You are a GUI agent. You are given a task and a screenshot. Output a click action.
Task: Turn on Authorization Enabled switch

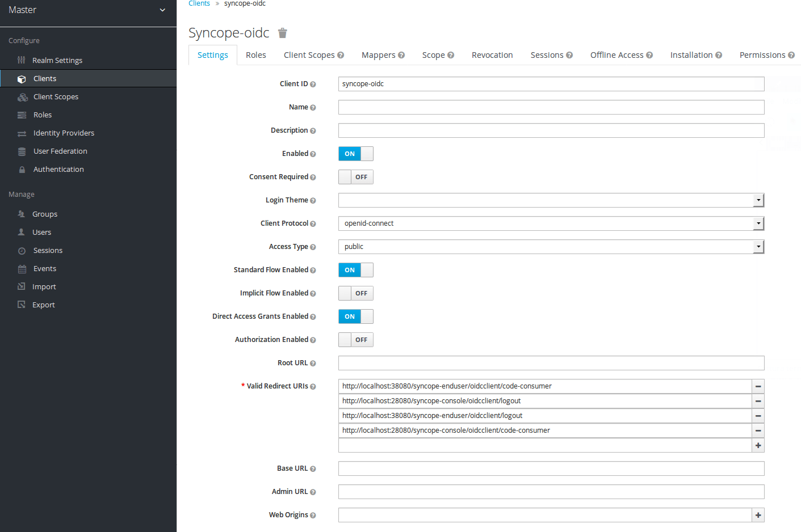(x=356, y=340)
